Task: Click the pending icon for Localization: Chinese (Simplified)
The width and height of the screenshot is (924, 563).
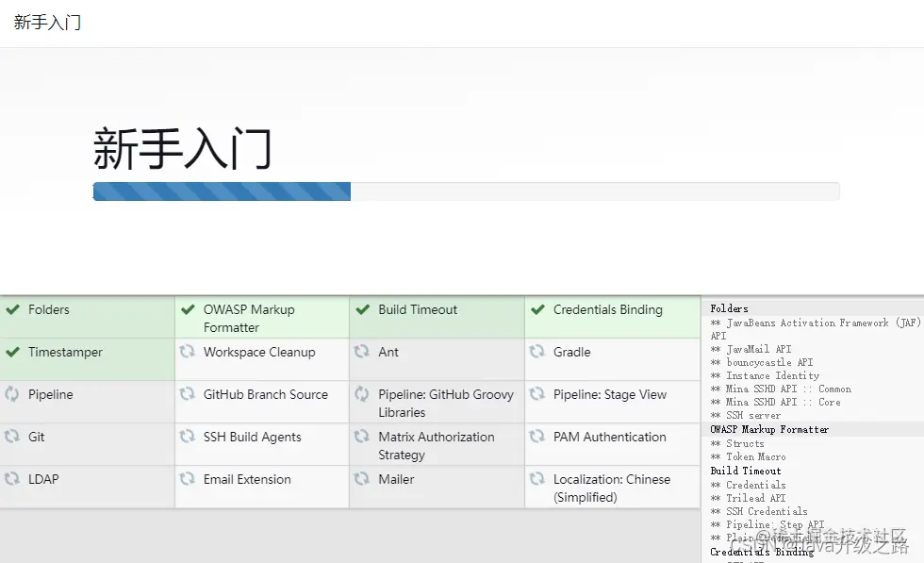Action: pos(536,479)
